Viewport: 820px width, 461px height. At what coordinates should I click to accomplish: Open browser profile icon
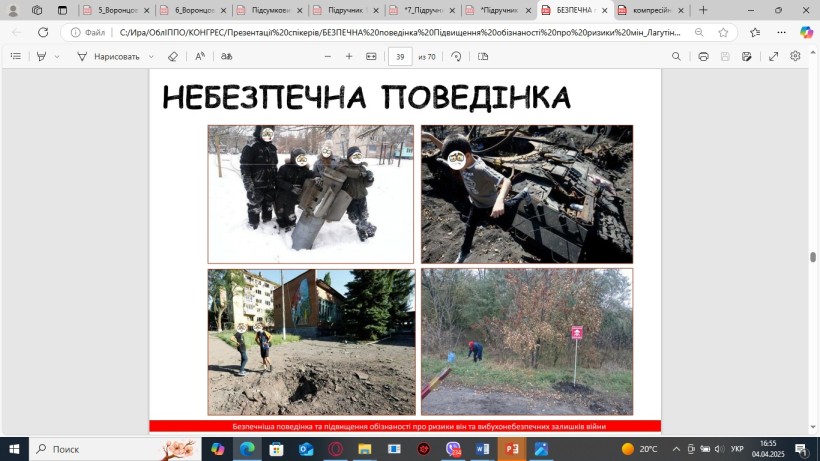coord(13,10)
